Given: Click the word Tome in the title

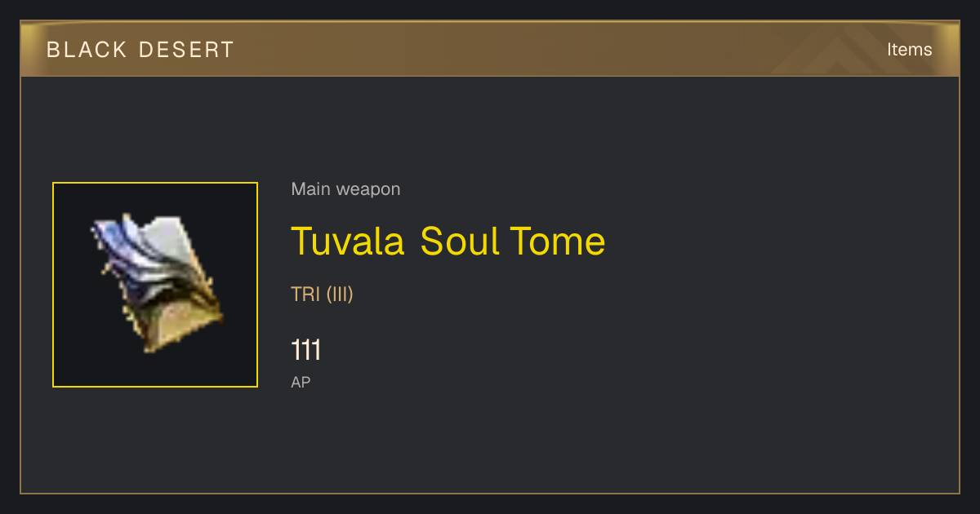Looking at the screenshot, I should pos(558,241).
